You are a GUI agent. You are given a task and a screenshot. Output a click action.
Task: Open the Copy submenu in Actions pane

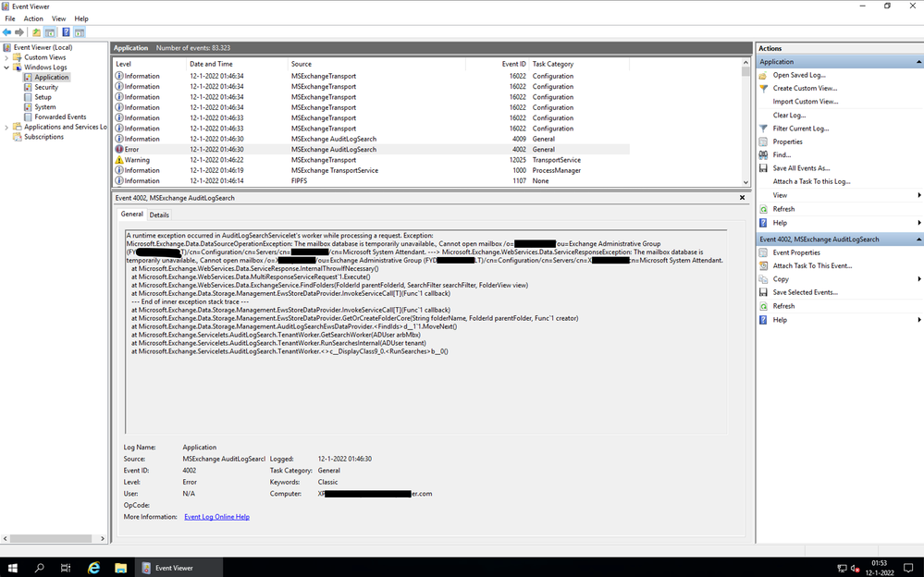840,279
